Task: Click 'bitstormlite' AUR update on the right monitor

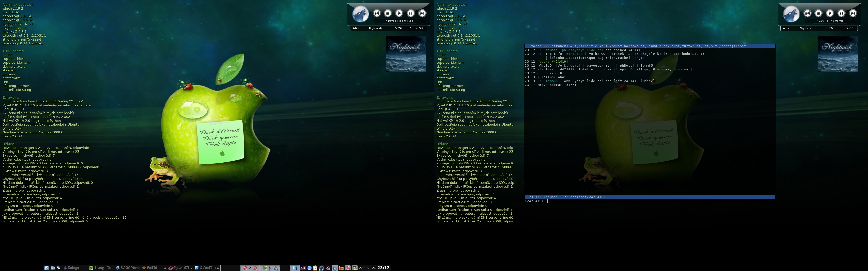Action: (446, 78)
